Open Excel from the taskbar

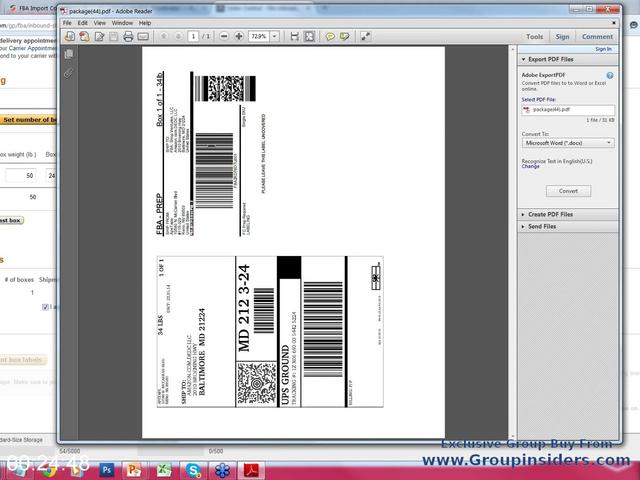164,470
